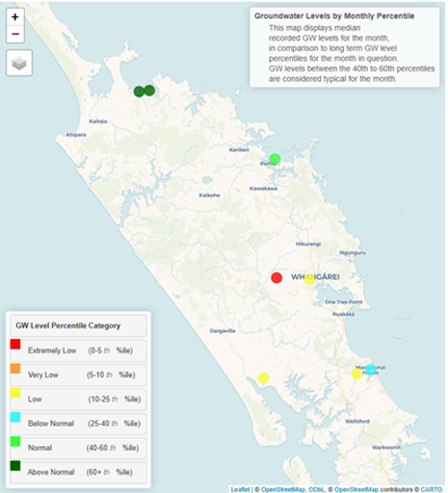Image resolution: width=448 pixels, height=493 pixels.
Task: Click the Dargaville town label
Action: 223,331
